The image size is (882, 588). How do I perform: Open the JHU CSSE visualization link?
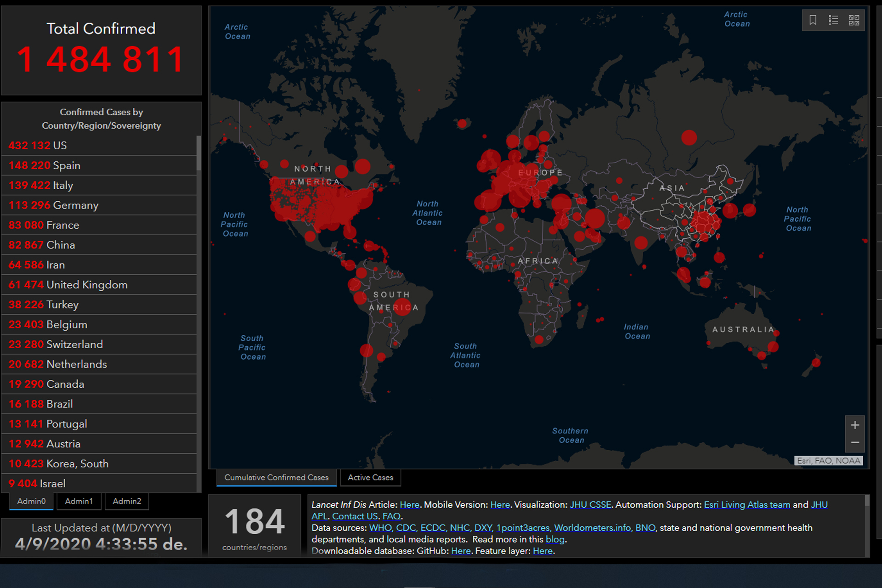pyautogui.click(x=590, y=505)
